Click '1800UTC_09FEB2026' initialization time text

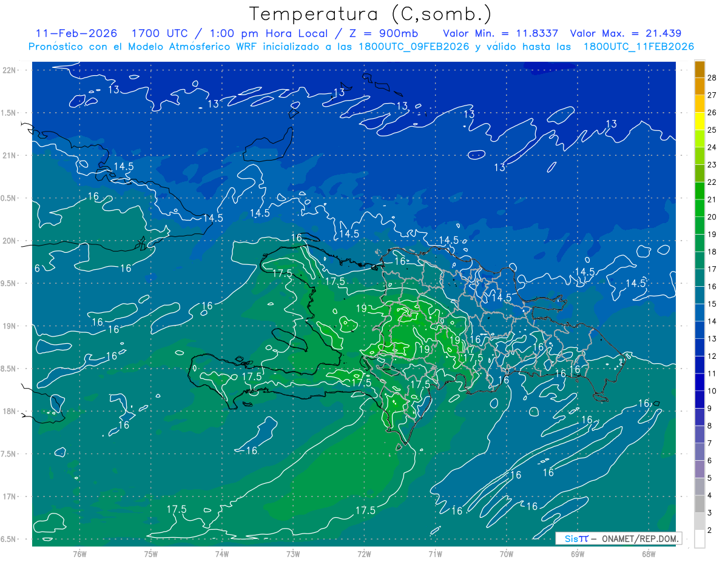414,47
